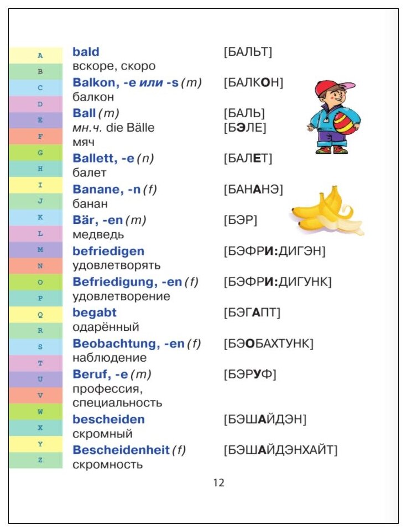Image resolution: width=407 pixels, height=532 pixels.
Task: Select the translation 'медведь'
Action: 98,234
